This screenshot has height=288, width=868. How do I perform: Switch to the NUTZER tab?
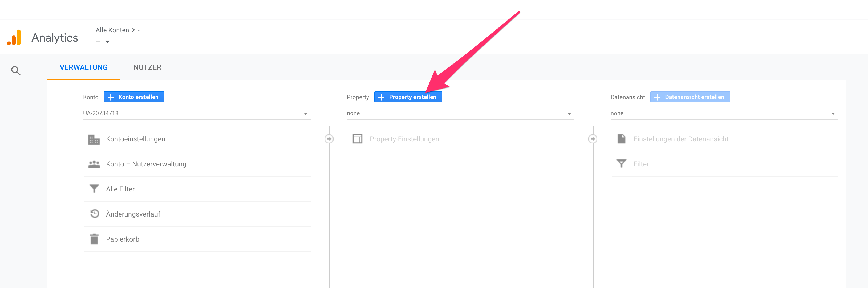click(x=147, y=67)
